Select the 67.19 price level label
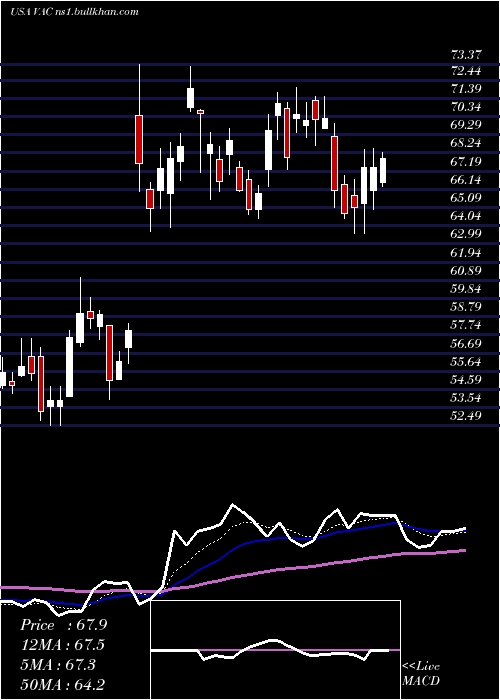This screenshot has width=500, height=700. (466, 162)
